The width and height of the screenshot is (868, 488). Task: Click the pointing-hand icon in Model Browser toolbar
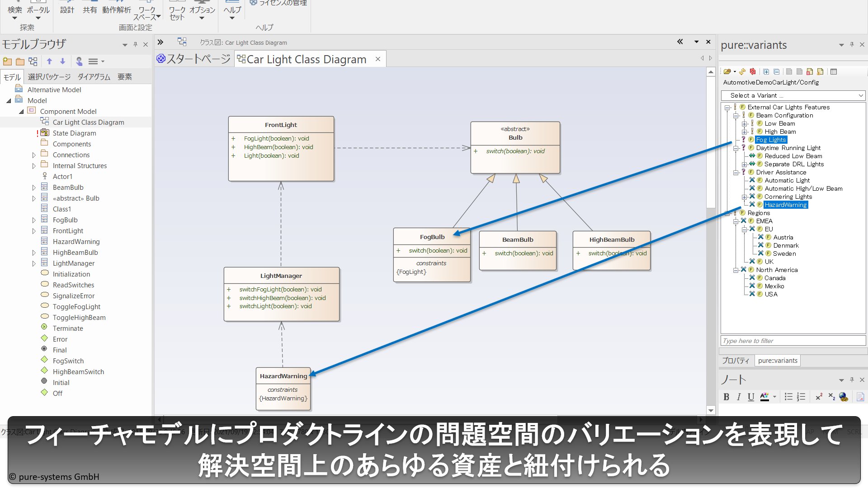coord(79,61)
